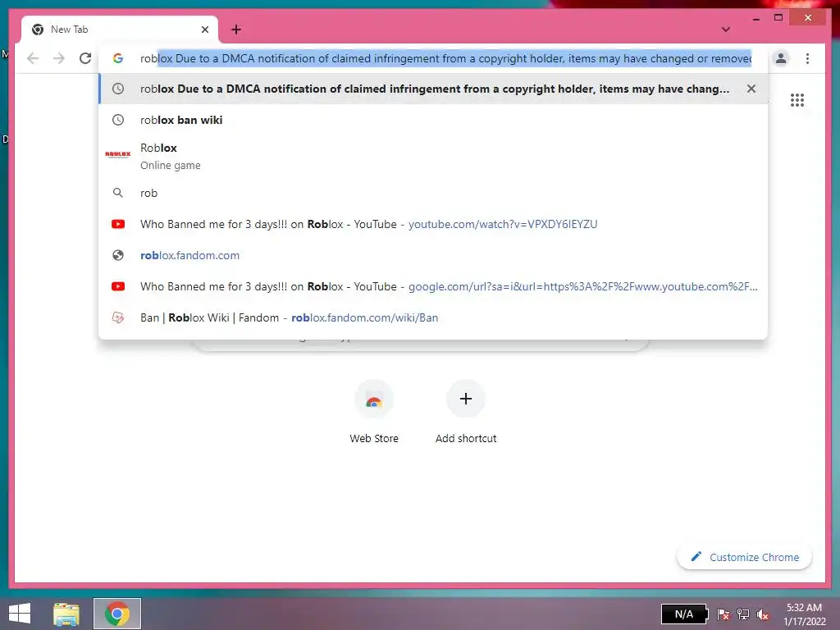Open the Windows Start menu
The width and height of the screenshot is (840, 630).
(20, 614)
